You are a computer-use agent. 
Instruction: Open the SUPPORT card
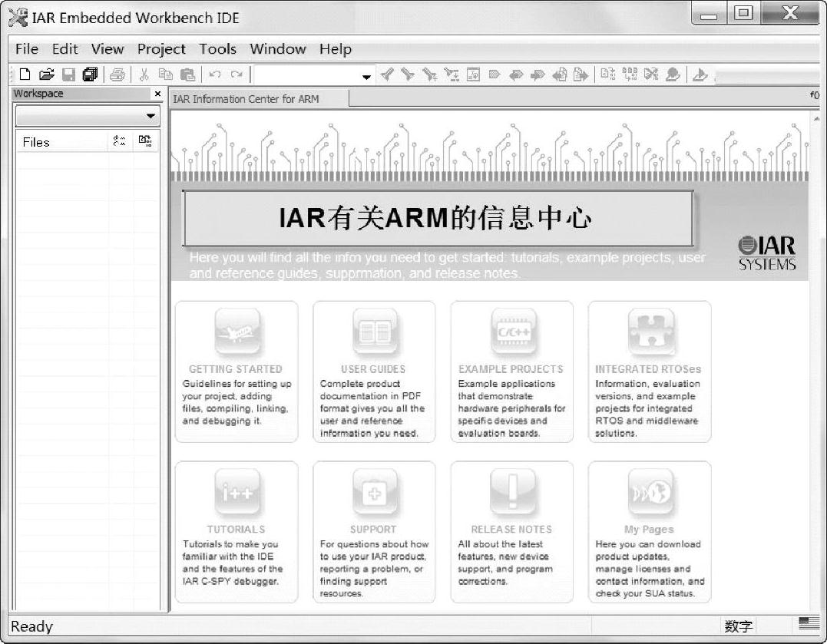(x=374, y=532)
